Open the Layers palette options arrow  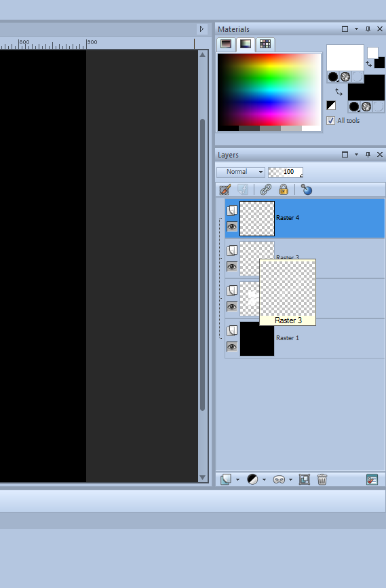point(356,155)
